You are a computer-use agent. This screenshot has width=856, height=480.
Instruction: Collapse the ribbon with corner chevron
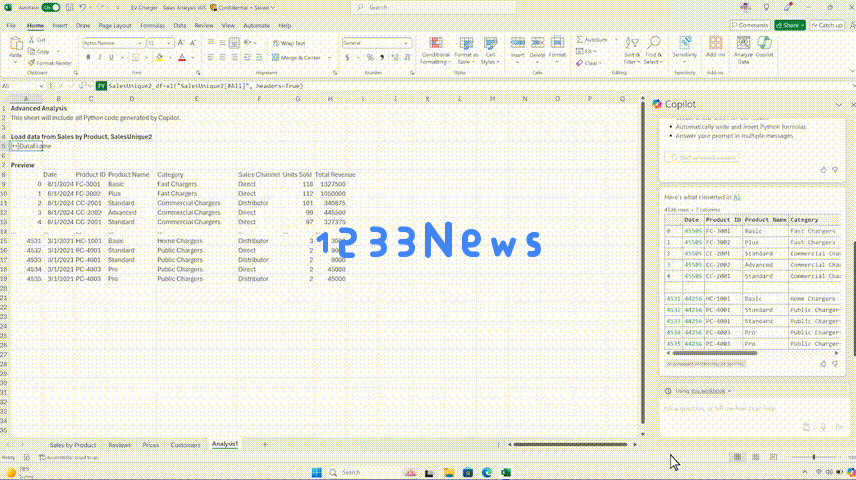852,72
